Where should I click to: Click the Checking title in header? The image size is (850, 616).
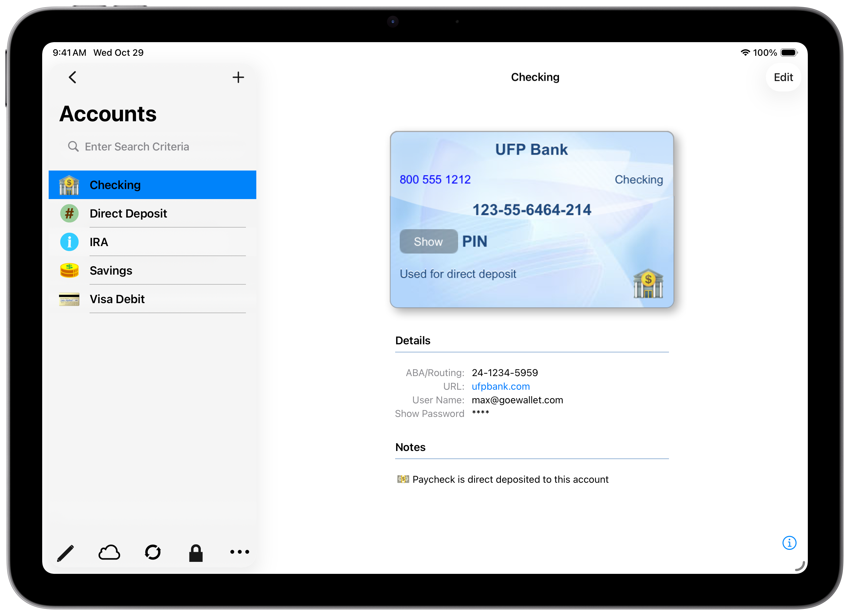535,77
